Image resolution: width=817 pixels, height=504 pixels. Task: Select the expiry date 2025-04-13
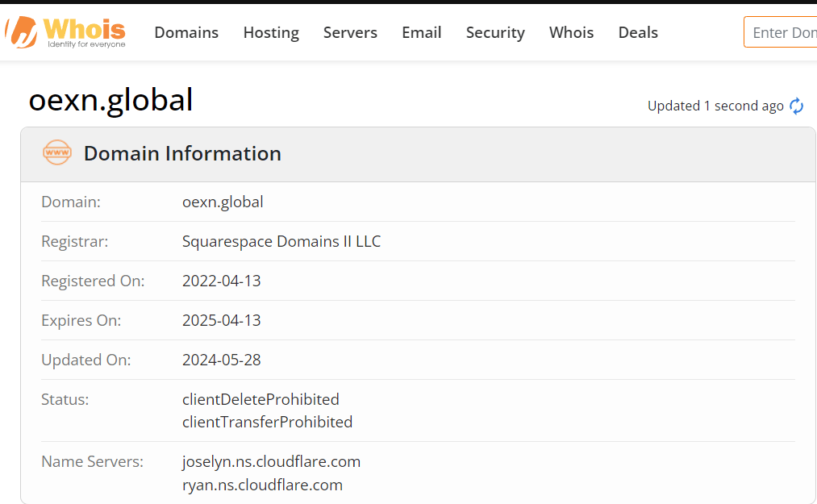(222, 320)
